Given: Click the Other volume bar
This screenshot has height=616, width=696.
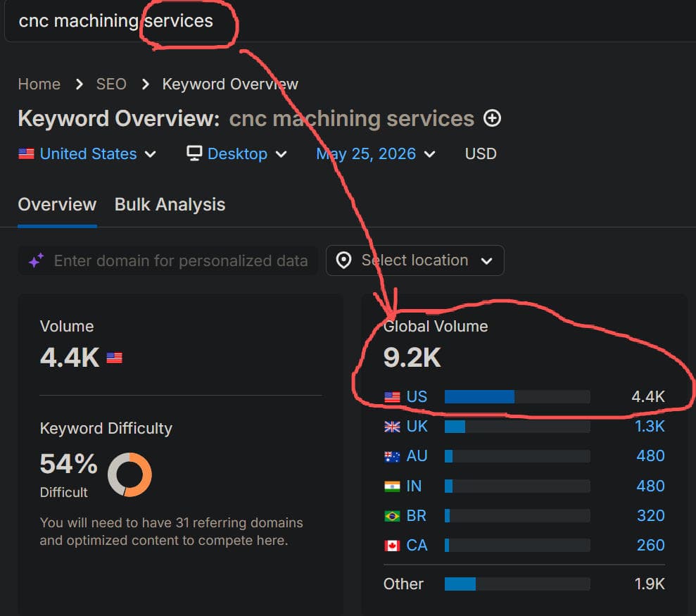Looking at the screenshot, I should (x=517, y=584).
